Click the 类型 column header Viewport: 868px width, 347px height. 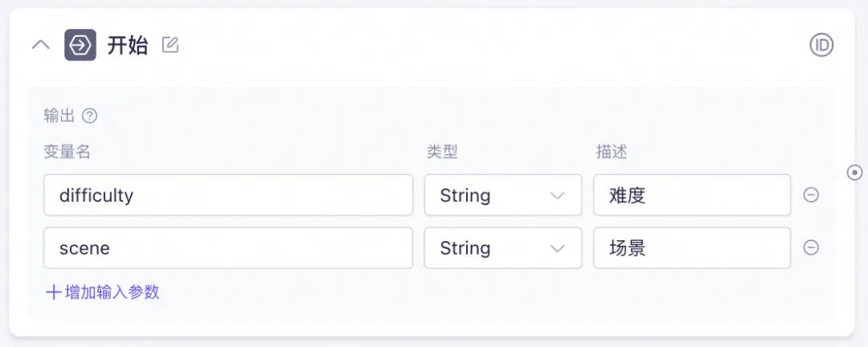[x=442, y=151]
